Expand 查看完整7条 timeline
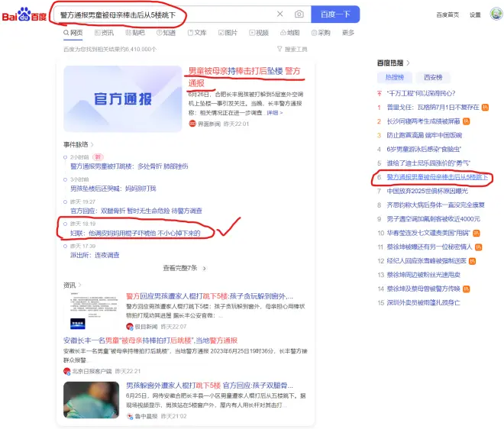The width and height of the screenshot is (504, 429). click(x=184, y=268)
